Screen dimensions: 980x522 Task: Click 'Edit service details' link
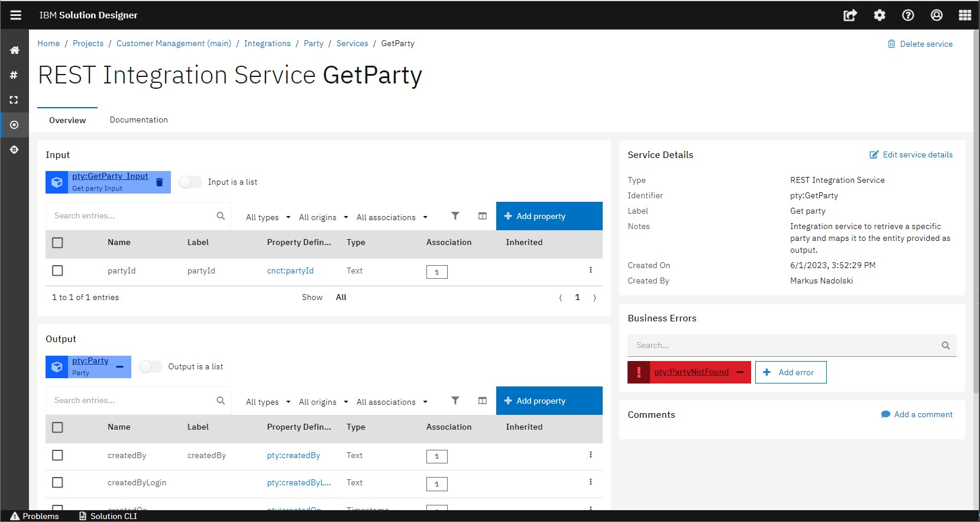point(911,154)
